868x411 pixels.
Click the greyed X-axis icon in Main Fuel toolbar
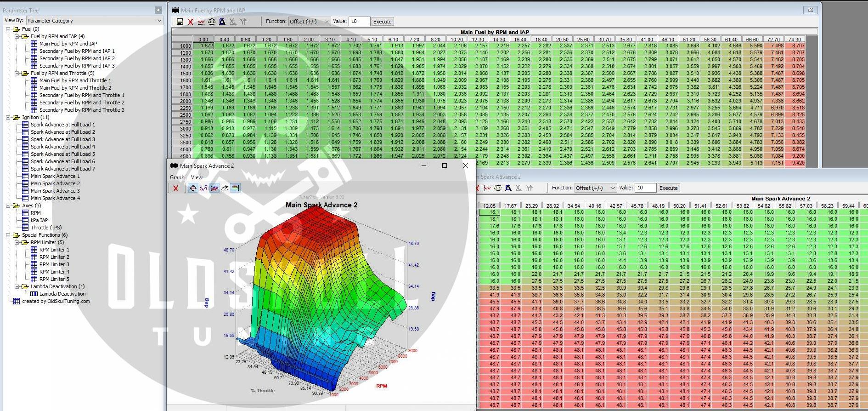tap(233, 22)
